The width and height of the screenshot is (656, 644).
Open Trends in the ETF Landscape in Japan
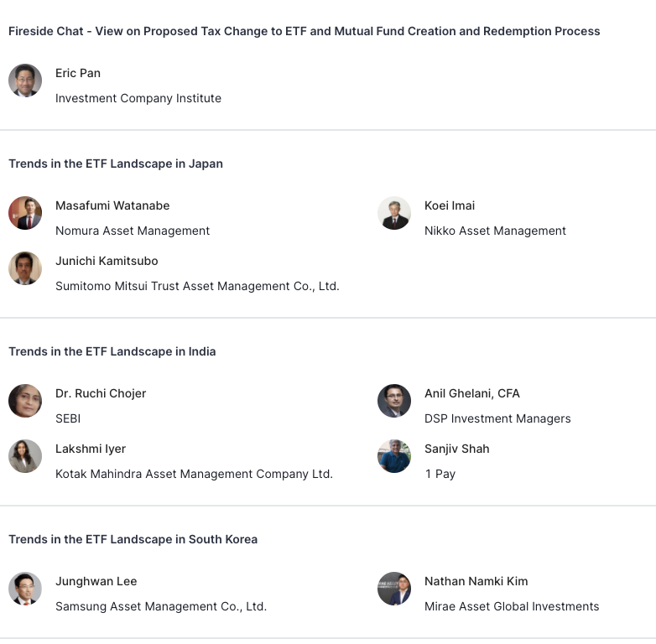116,164
